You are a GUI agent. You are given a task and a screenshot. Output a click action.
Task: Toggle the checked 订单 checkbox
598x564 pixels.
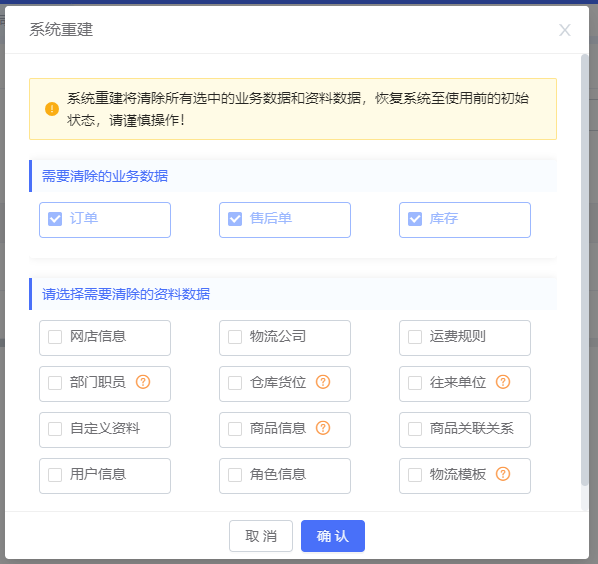click(x=55, y=219)
